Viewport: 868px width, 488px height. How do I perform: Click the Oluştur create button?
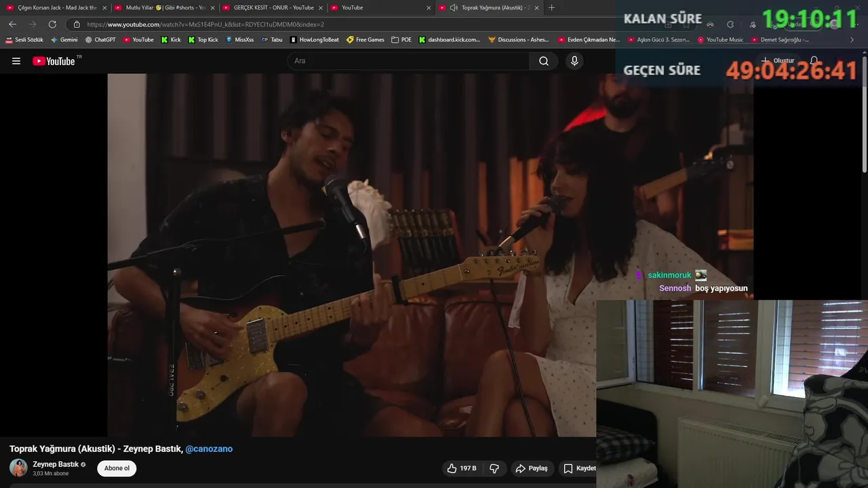click(778, 60)
